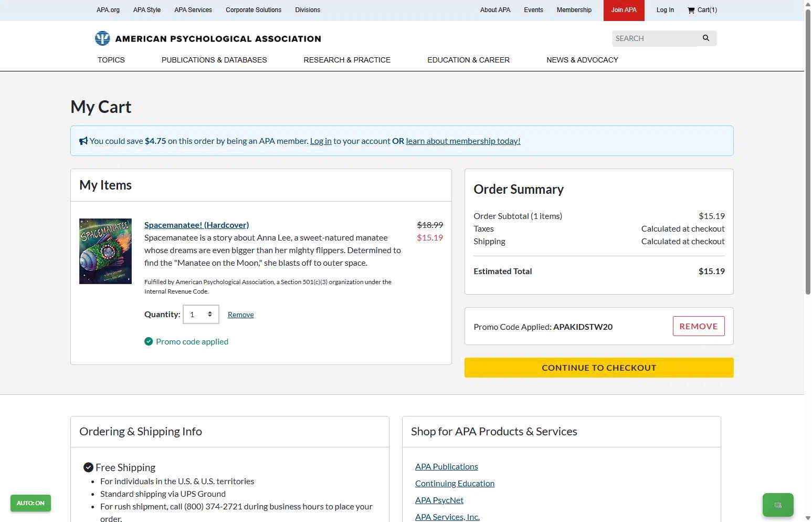Visit Corporate Solutions page
812x522 pixels.
254,10
